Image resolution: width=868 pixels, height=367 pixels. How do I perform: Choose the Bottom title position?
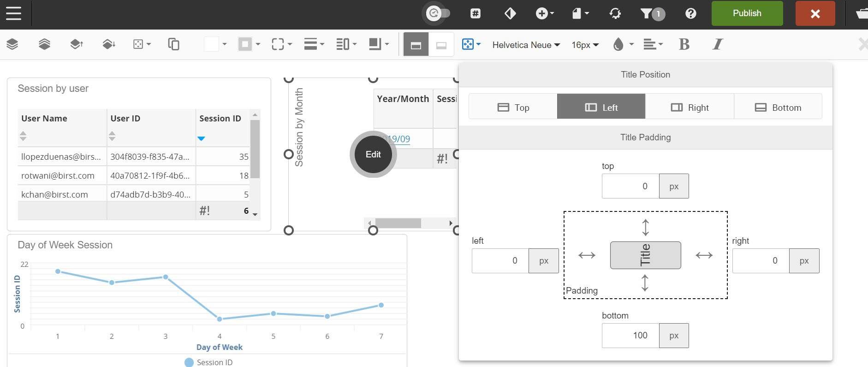[x=778, y=107]
